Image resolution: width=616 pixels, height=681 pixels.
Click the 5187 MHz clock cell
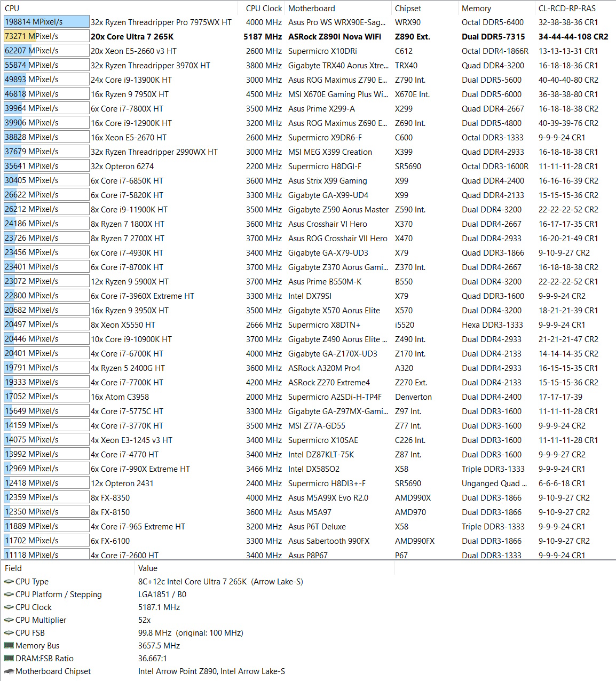click(x=263, y=37)
